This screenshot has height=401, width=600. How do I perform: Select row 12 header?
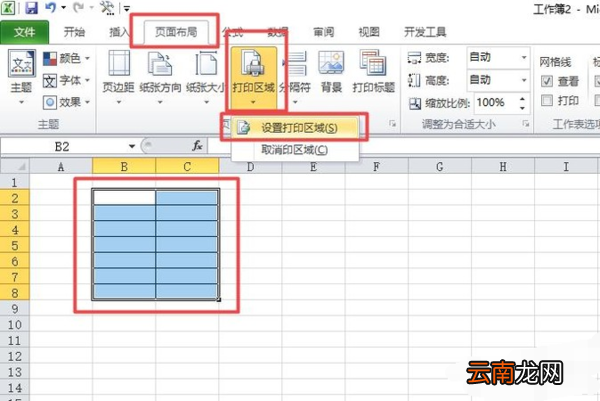tap(15, 356)
